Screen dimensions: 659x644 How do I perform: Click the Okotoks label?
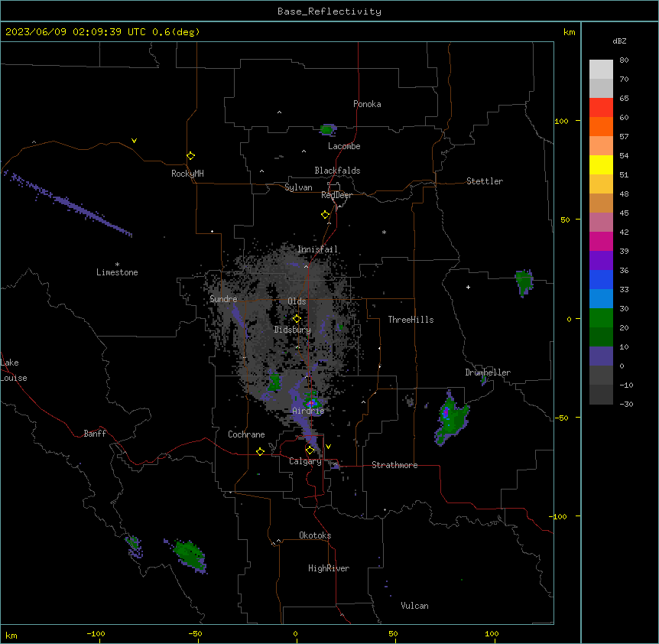coord(315,535)
